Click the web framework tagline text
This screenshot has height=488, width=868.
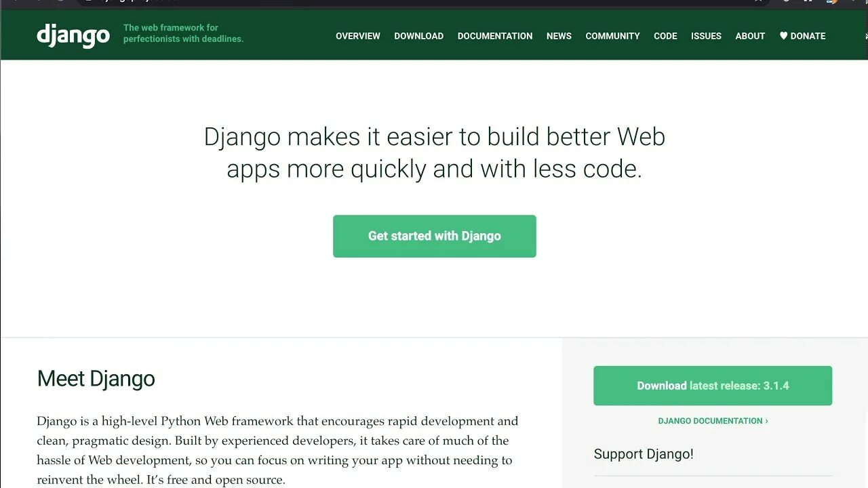coord(183,33)
